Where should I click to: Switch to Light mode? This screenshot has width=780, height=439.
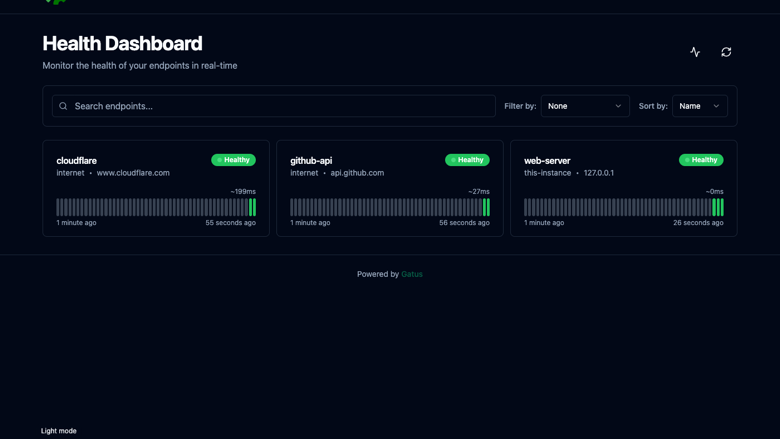[x=59, y=431]
